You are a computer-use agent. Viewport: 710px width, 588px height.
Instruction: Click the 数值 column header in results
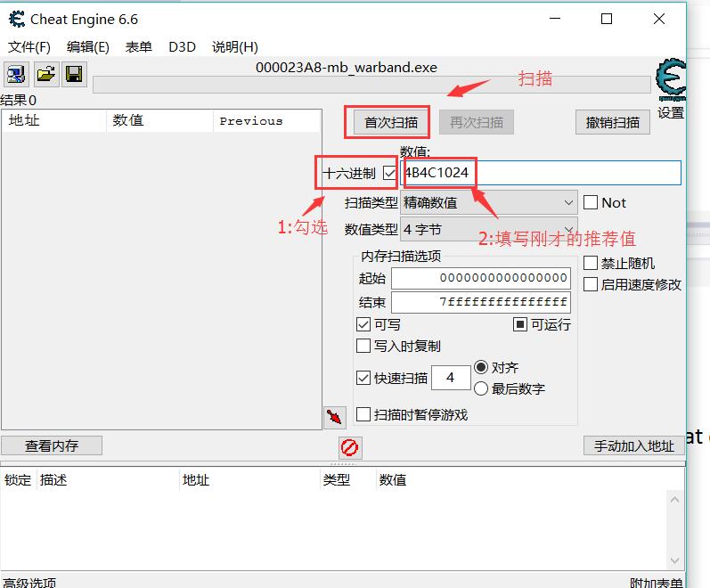tap(159, 120)
